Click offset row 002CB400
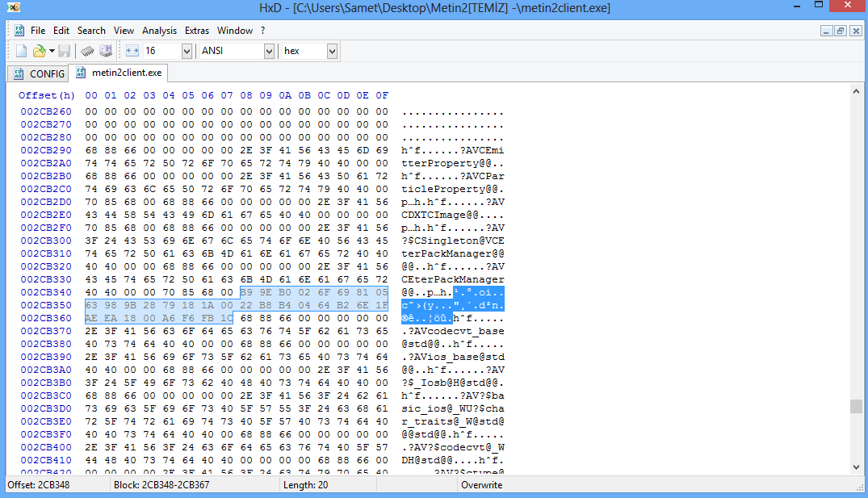The width and height of the screenshot is (868, 498). tap(46, 447)
